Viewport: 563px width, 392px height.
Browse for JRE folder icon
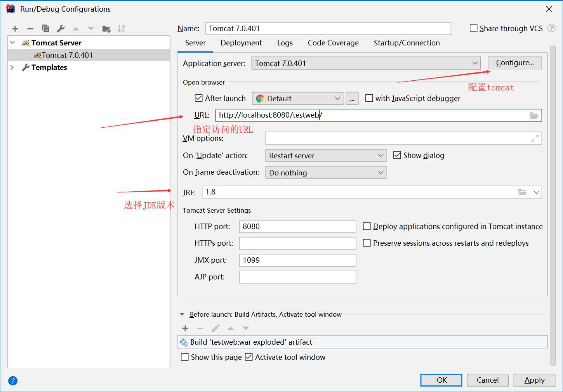pos(522,192)
